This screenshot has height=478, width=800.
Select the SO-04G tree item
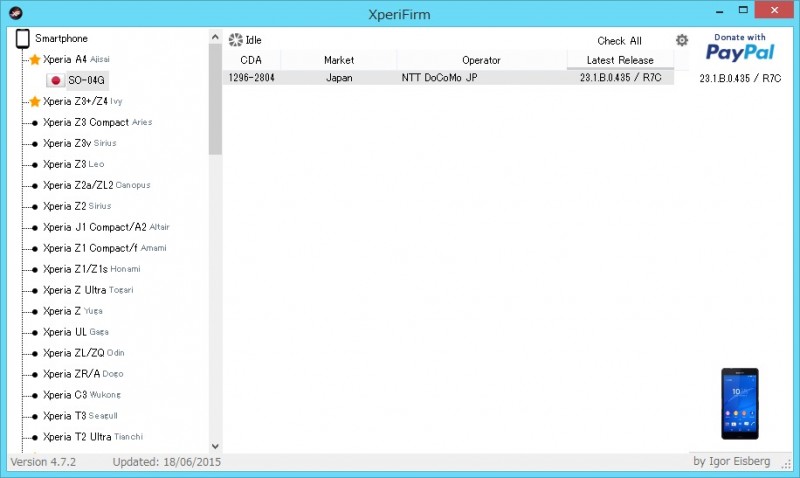coord(86,80)
